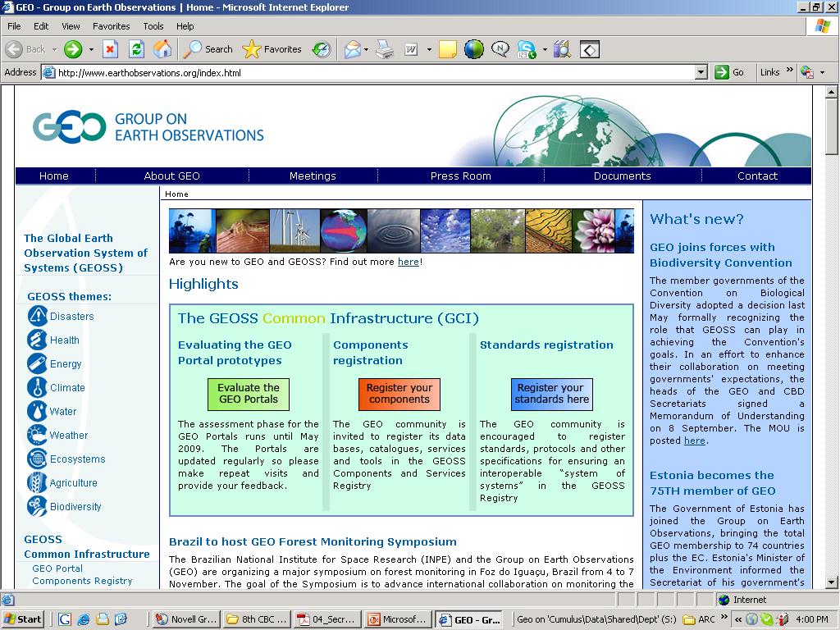The width and height of the screenshot is (840, 630).
Task: Open the Health theme icon
Action: (38, 340)
